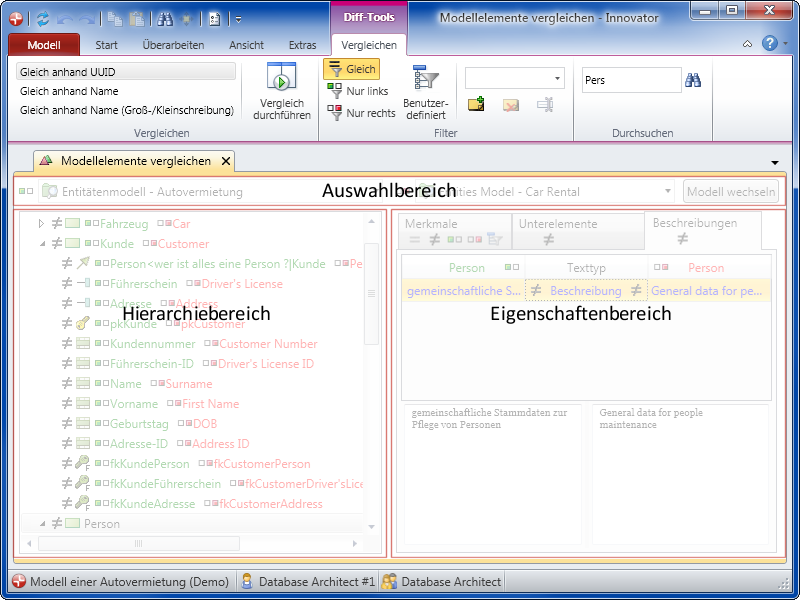Screen dimensions: 800x600
Task: Collapse the Kunde tree node
Action: [42, 244]
